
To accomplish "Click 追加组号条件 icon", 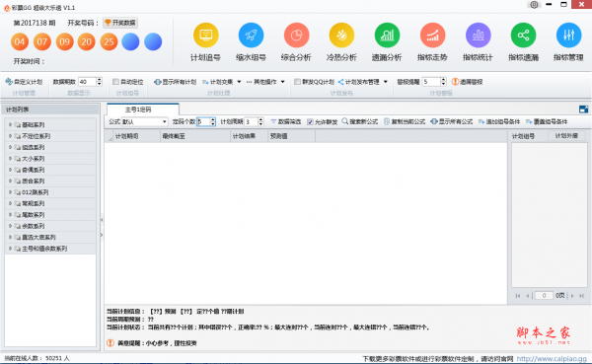I will [481, 121].
